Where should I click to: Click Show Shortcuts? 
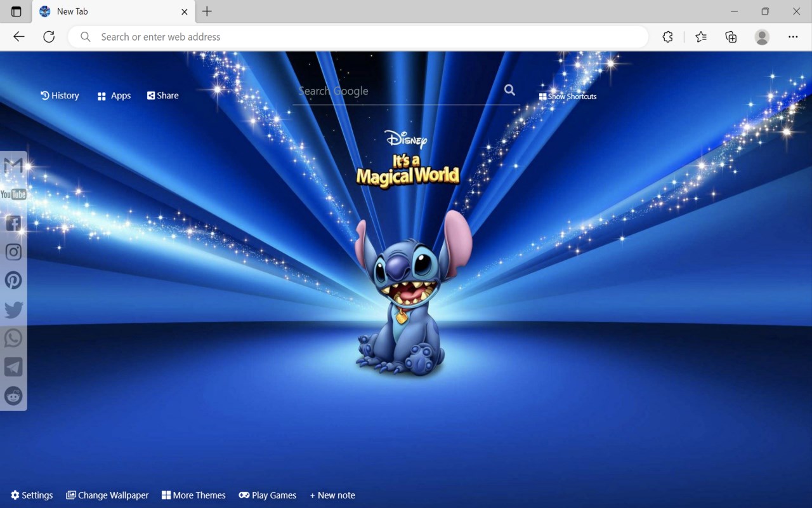pos(568,97)
